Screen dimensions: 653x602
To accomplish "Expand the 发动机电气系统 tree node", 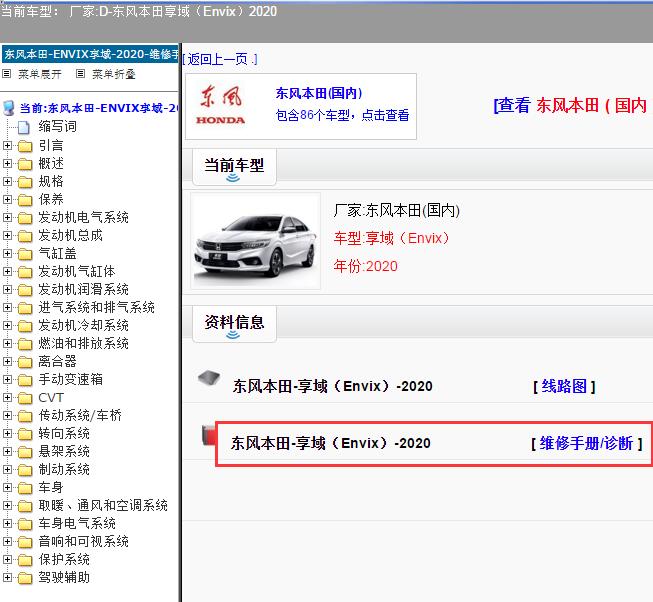I will pyautogui.click(x=7, y=217).
